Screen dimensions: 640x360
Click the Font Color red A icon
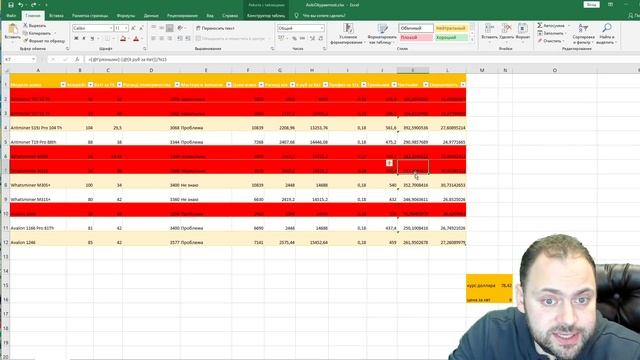[x=136, y=38]
